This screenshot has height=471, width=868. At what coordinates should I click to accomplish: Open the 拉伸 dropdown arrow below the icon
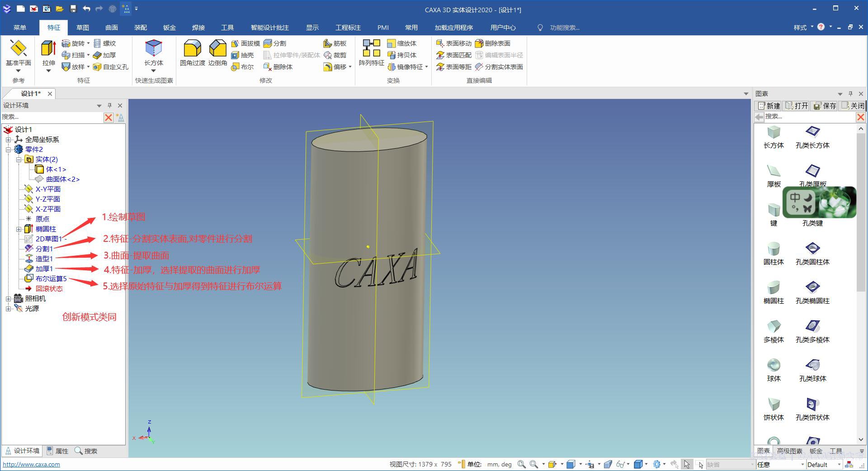[48, 71]
